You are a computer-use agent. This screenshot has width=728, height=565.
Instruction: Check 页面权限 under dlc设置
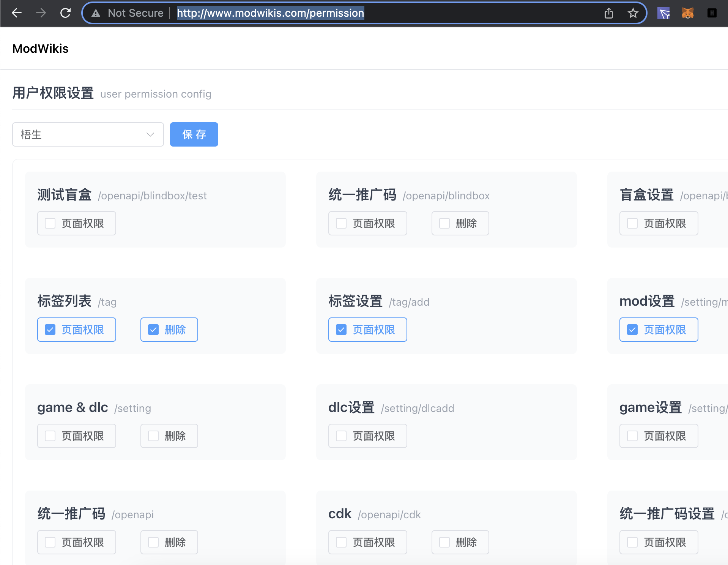point(342,436)
